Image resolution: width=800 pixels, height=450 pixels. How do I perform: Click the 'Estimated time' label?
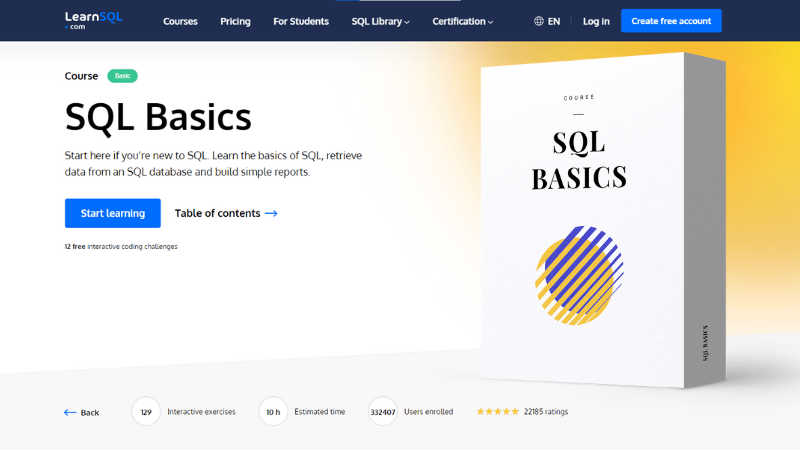pos(319,412)
